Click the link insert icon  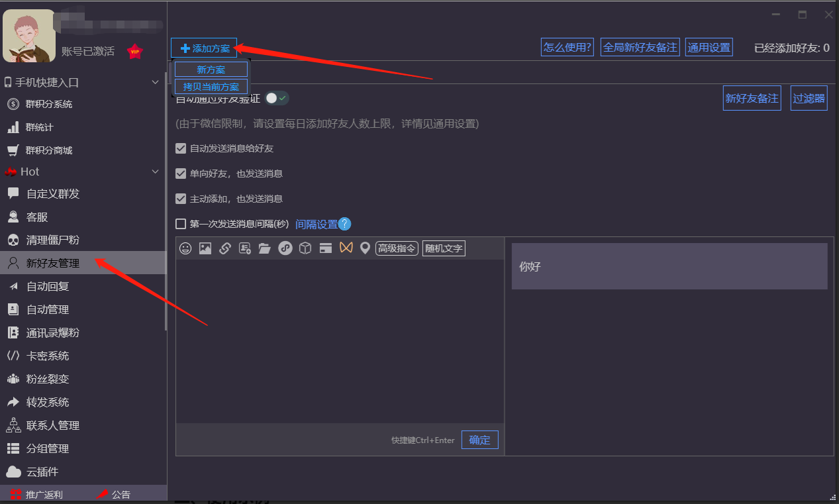point(224,248)
